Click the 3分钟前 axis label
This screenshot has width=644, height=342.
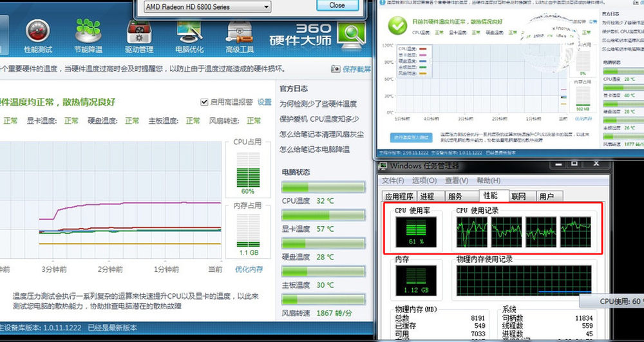[x=54, y=269]
